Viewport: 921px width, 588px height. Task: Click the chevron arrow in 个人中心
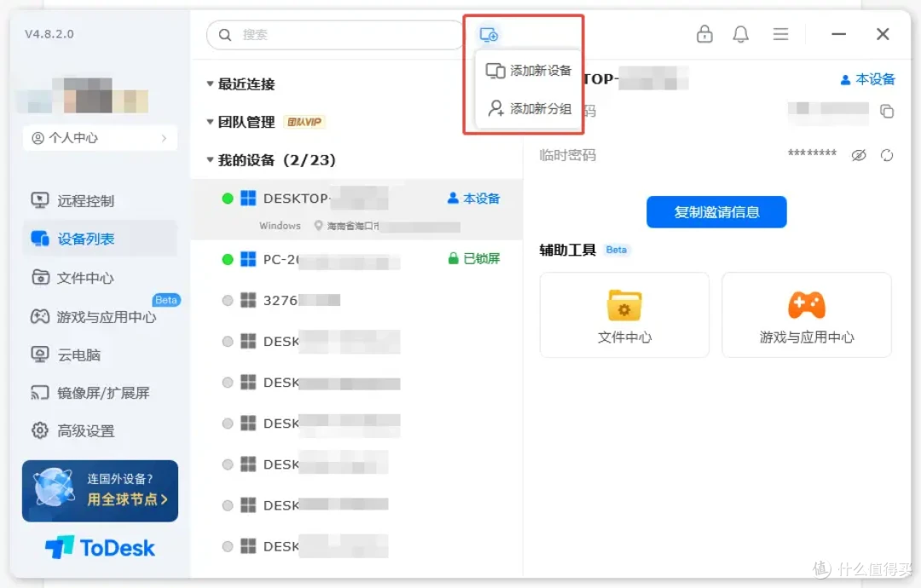click(164, 138)
